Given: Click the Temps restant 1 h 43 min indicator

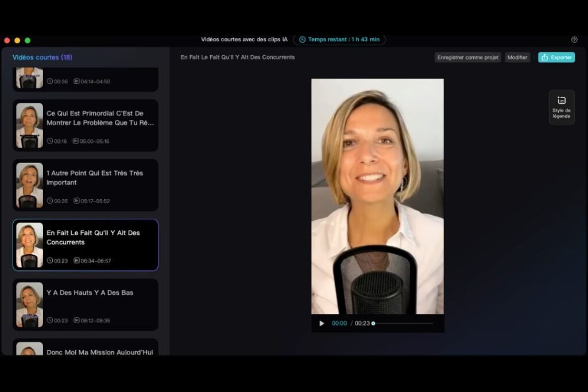Looking at the screenshot, I should [339, 40].
